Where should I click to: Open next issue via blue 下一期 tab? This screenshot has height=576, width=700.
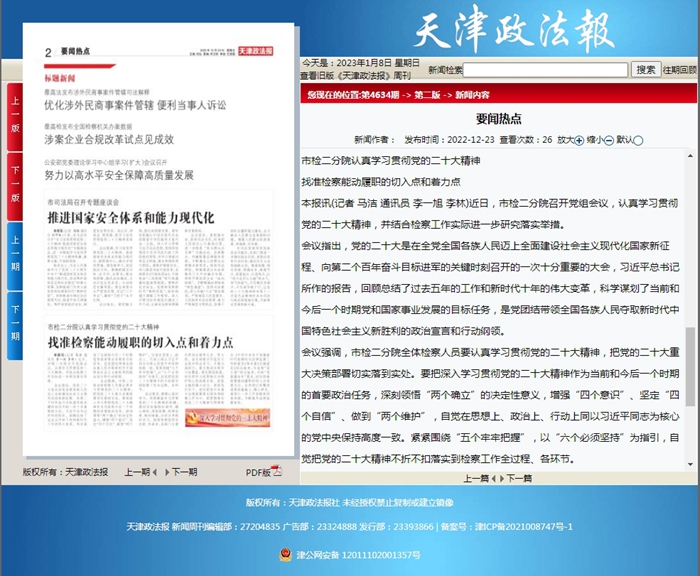15,324
